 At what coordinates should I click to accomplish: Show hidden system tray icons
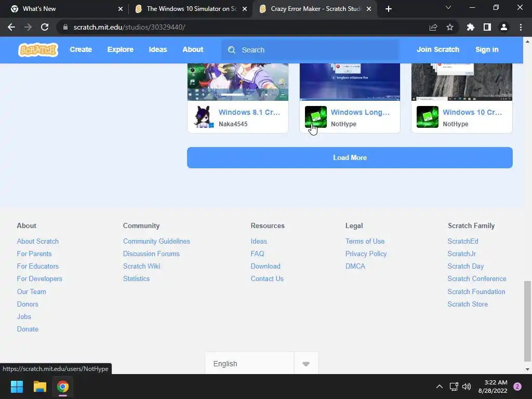coord(440,387)
